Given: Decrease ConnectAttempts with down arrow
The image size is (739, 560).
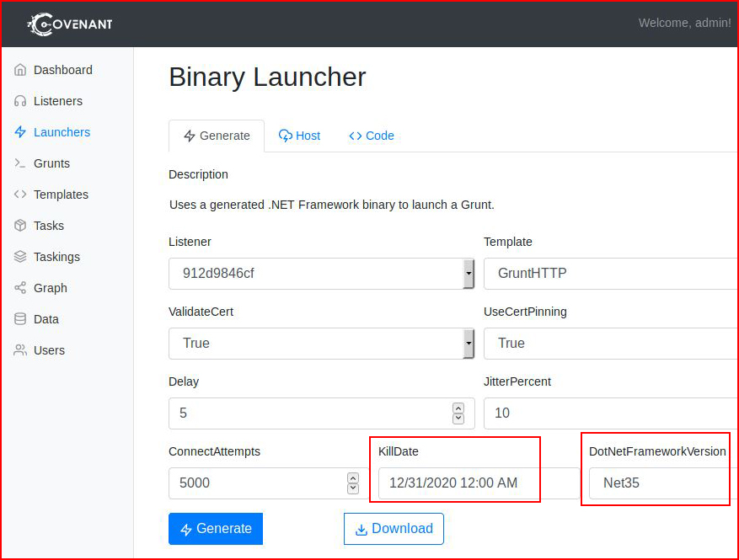Looking at the screenshot, I should click(x=353, y=489).
